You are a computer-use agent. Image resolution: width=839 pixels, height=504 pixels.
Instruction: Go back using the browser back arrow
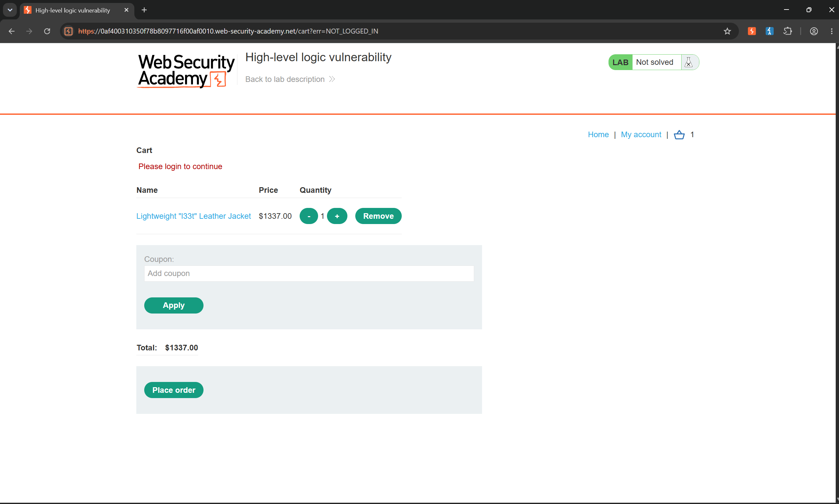click(12, 31)
